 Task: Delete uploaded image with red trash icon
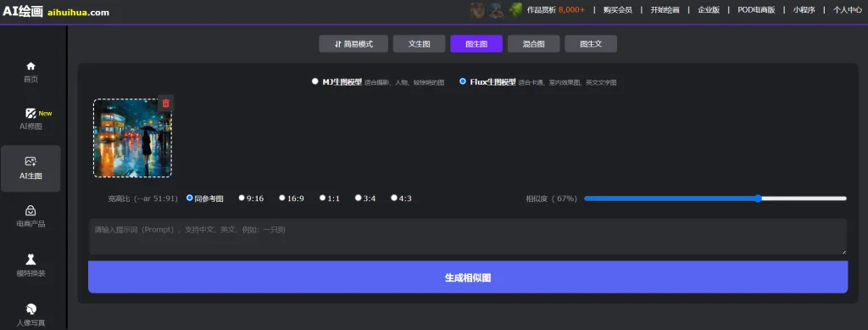pyautogui.click(x=166, y=103)
